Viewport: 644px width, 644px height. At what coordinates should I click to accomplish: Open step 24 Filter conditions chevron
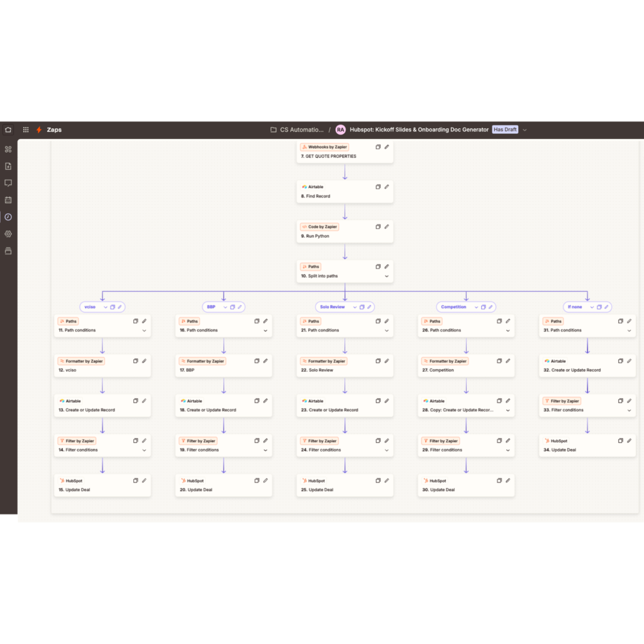coord(387,450)
